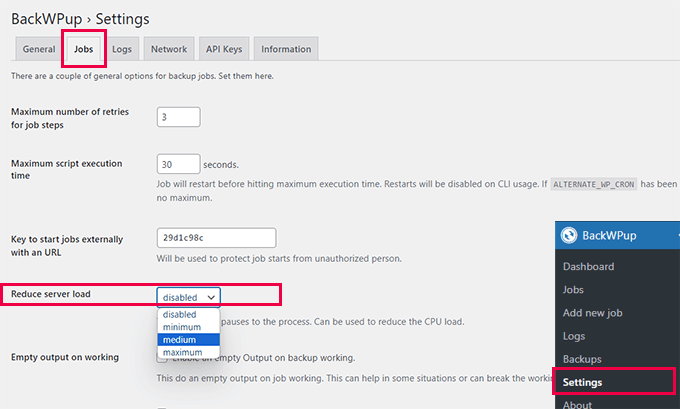Image resolution: width=680 pixels, height=409 pixels.
Task: Pick 'medium' in the server load list
Action: [180, 340]
